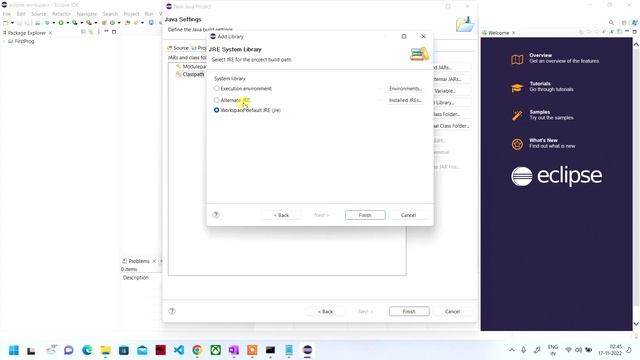
Task: Click the Eclipse search magnifier icon
Action: point(611,23)
